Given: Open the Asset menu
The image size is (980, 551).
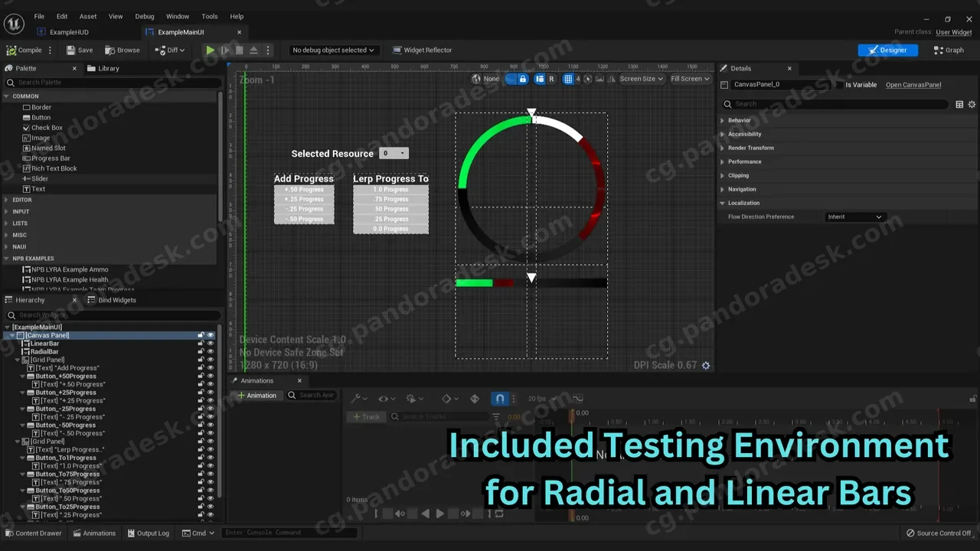Looking at the screenshot, I should pyautogui.click(x=88, y=16).
